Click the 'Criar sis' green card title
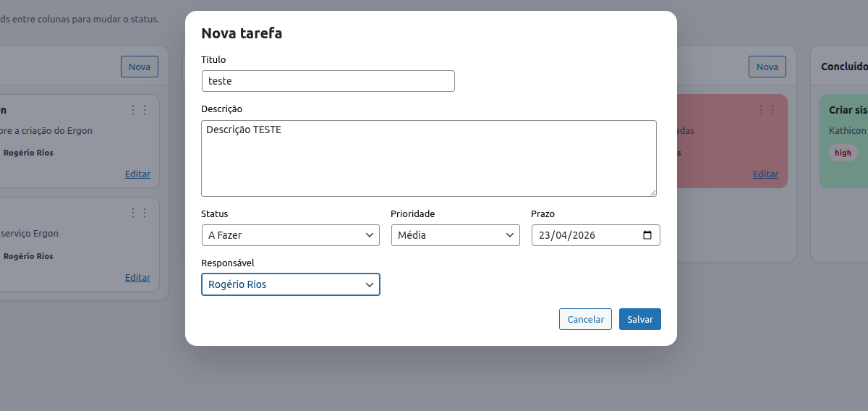The image size is (868, 411). coord(848,110)
